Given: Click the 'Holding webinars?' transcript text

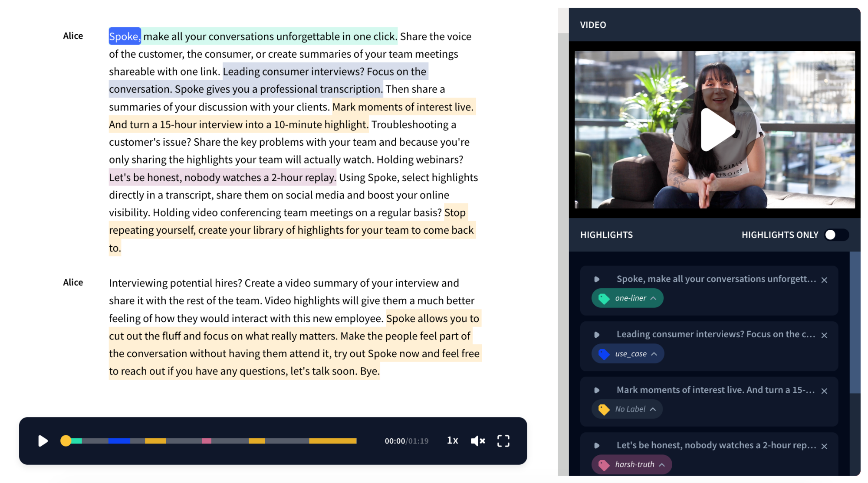Looking at the screenshot, I should coord(420,160).
